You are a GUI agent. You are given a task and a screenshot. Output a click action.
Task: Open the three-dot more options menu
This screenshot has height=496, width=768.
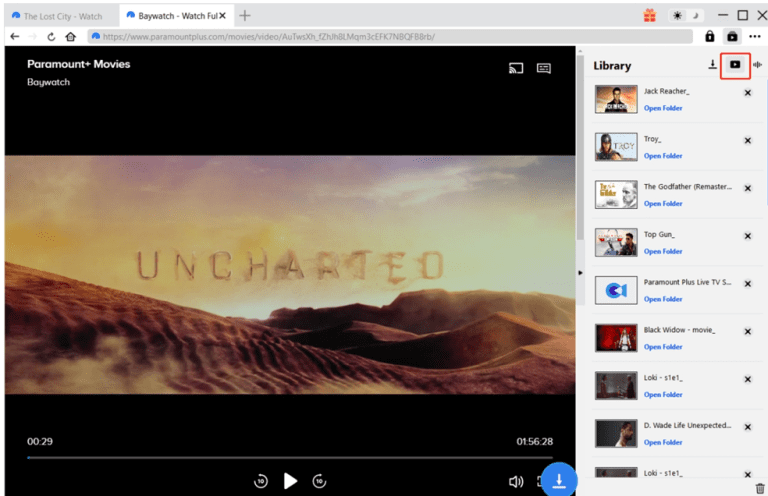tap(754, 36)
